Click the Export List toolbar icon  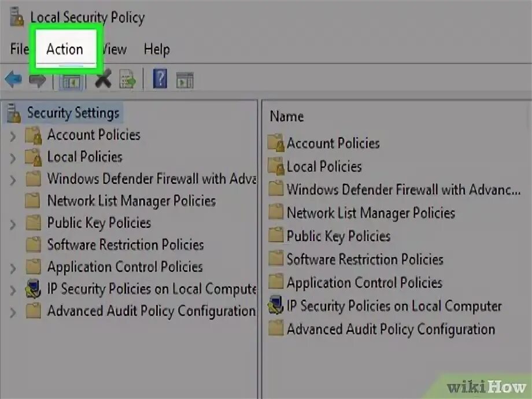[128, 79]
